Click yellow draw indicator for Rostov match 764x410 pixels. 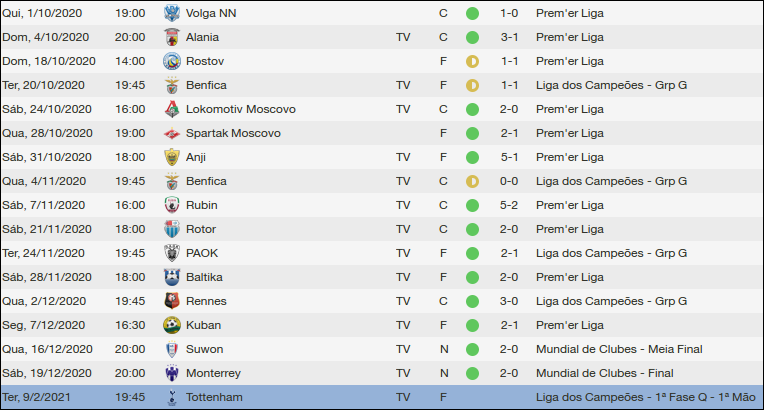[472, 61]
